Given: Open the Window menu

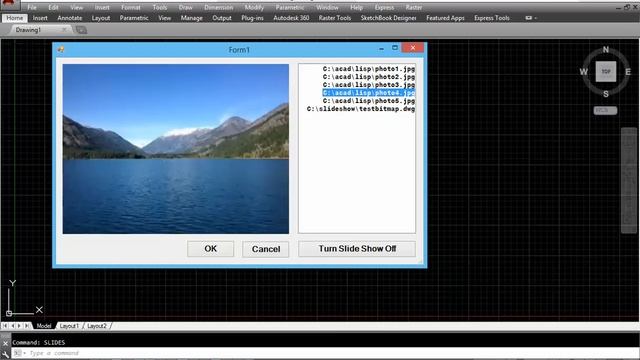Looking at the screenshot, I should pos(327,7).
